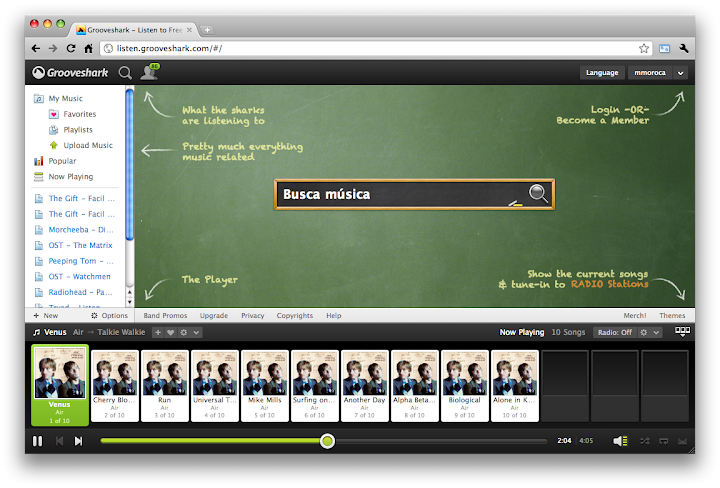This screenshot has height=488, width=720.
Task: Add current song with plus icon
Action: [x=158, y=332]
